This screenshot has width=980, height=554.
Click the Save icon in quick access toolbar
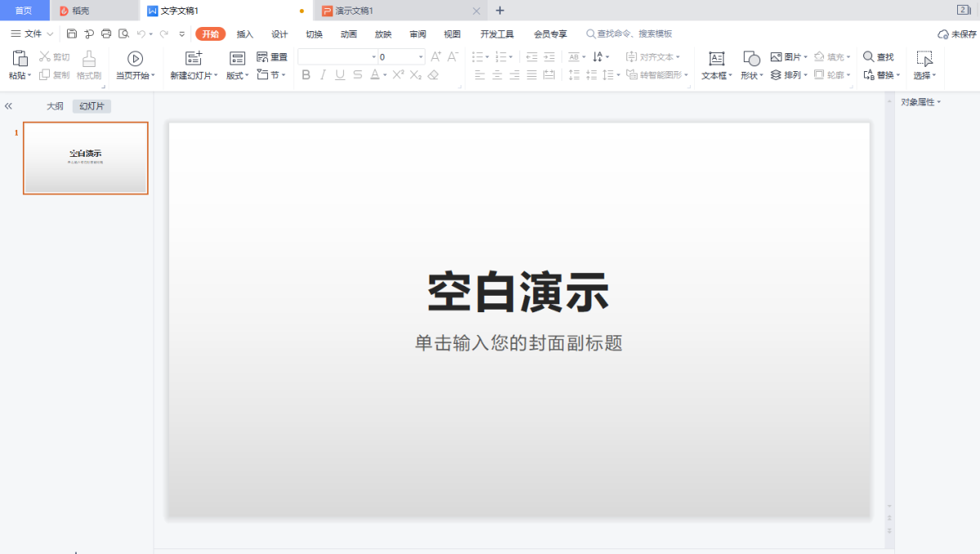point(72,34)
